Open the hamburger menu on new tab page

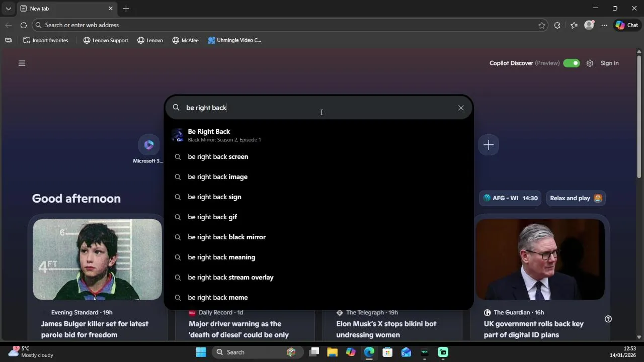[x=22, y=63]
